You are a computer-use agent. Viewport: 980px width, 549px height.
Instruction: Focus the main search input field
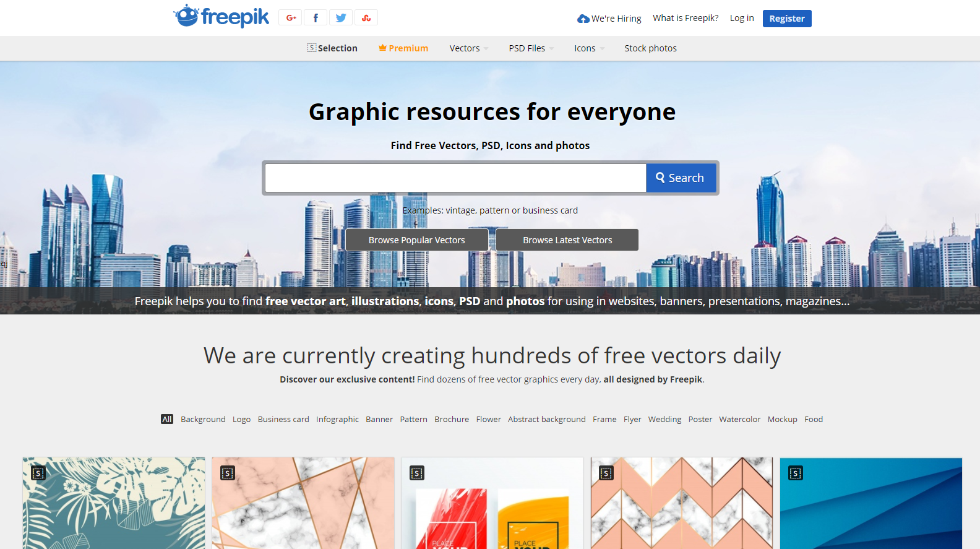(455, 178)
